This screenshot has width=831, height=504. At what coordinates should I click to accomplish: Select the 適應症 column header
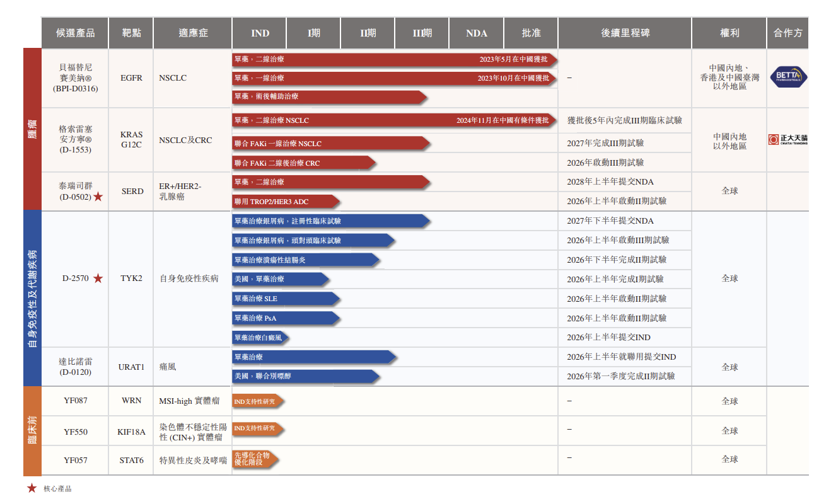point(193,33)
